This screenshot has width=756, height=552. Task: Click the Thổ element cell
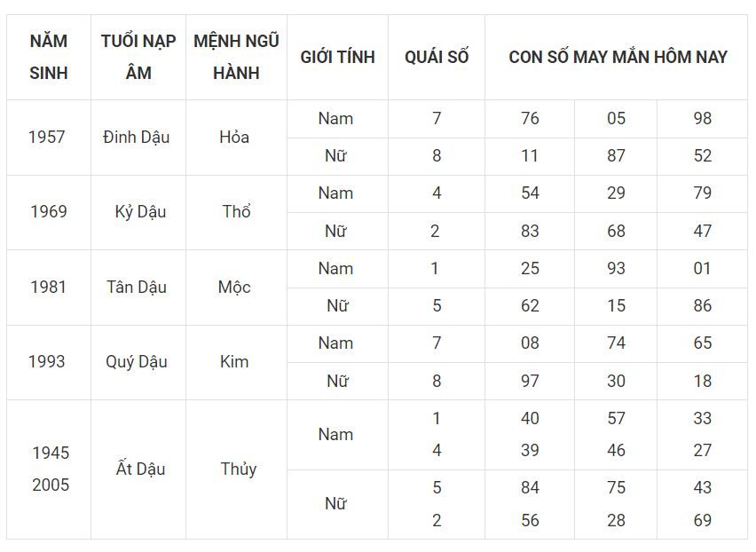[236, 211]
